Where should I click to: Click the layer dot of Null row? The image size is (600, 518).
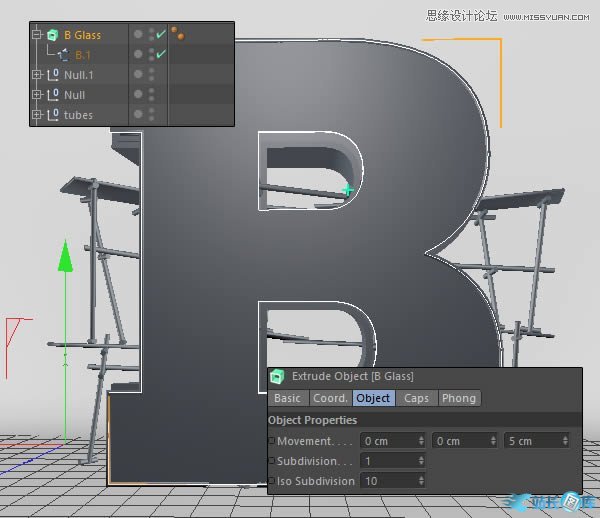138,95
